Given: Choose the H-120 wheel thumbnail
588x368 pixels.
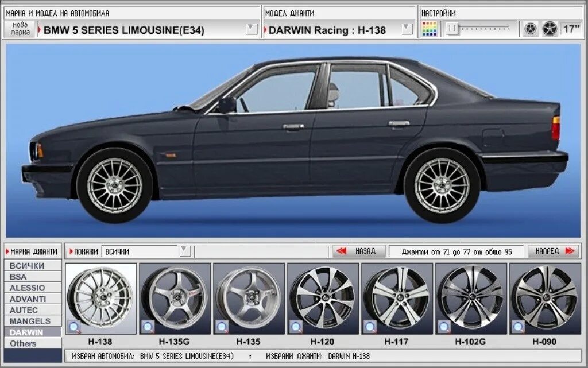Looking at the screenshot, I should [x=323, y=299].
